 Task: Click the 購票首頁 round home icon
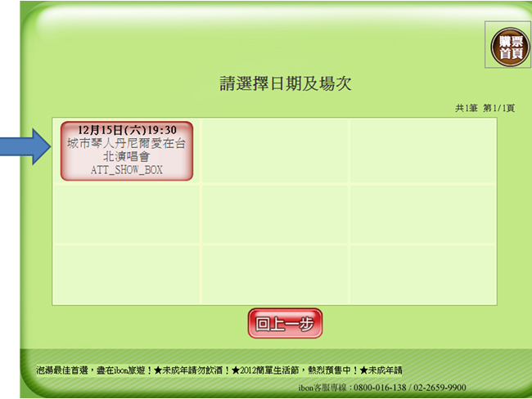click(509, 46)
